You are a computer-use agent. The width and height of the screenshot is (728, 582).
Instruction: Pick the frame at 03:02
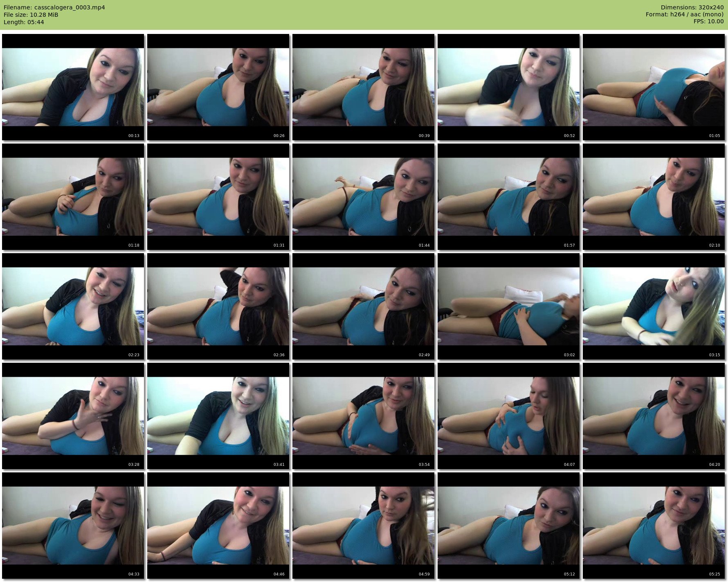[509, 306]
